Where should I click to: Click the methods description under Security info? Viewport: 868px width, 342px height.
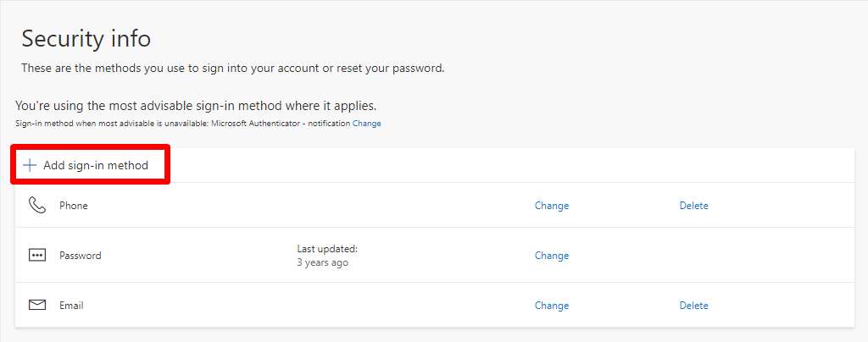point(233,69)
